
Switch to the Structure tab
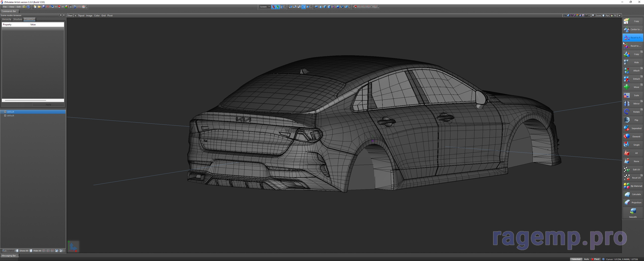click(18, 19)
